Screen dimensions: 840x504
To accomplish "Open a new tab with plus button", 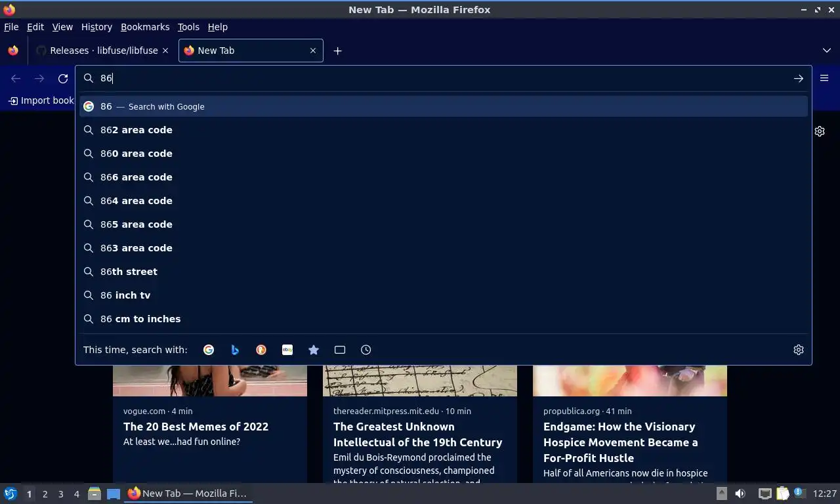I will coord(337,51).
